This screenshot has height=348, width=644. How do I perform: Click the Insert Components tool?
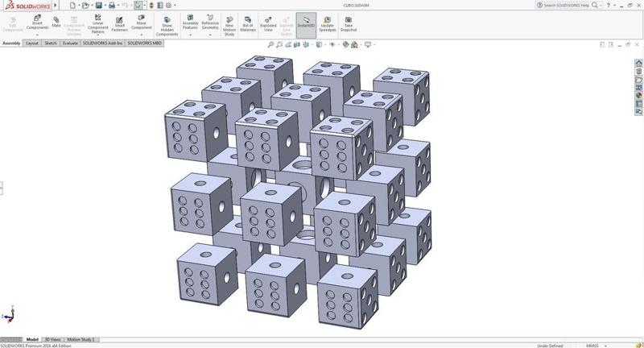click(x=37, y=23)
